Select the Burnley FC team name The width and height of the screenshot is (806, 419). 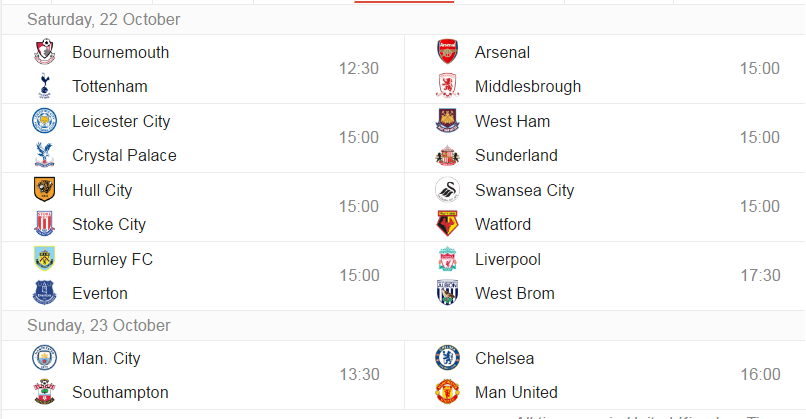click(113, 259)
